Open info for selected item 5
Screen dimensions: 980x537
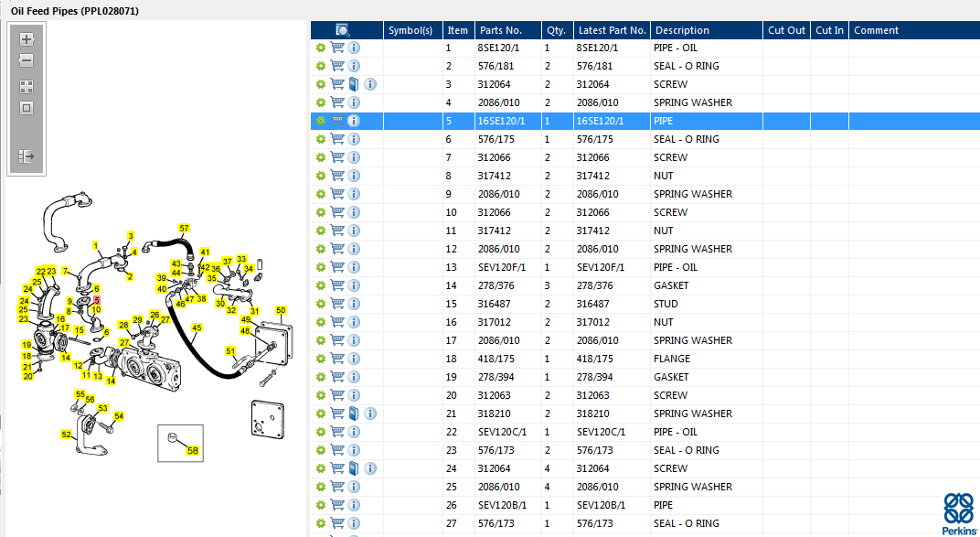click(354, 121)
